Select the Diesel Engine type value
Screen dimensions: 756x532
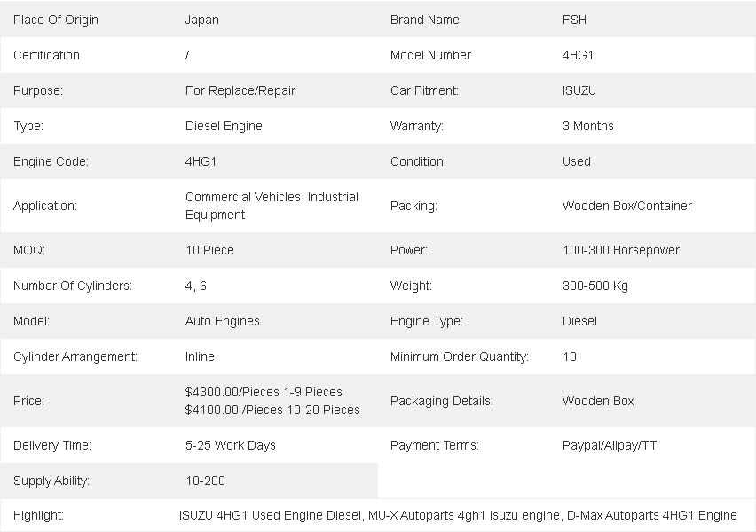click(x=224, y=126)
